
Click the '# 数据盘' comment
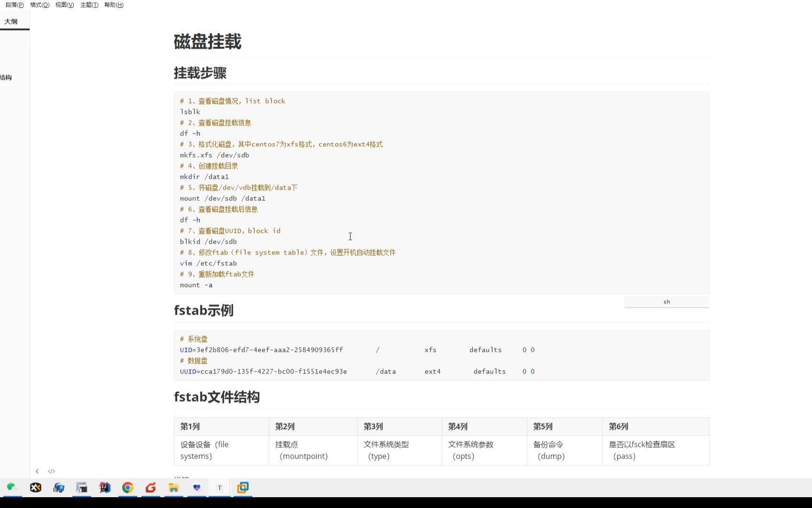click(194, 361)
